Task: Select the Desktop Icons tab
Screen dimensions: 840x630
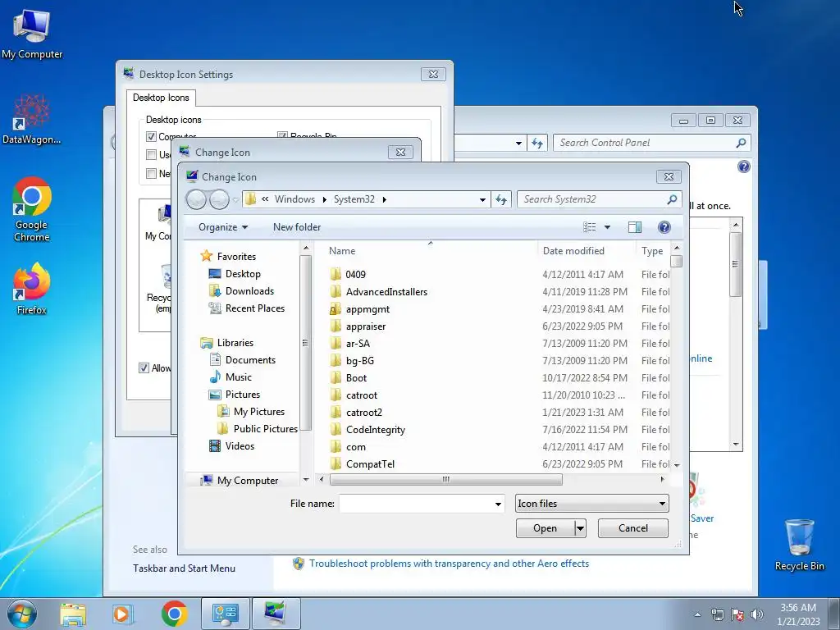Action: click(161, 98)
